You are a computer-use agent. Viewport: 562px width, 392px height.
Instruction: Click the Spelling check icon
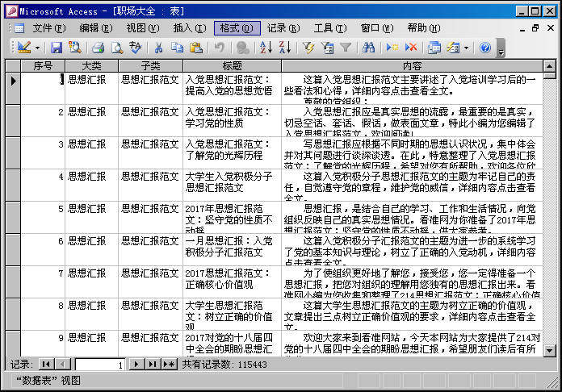[136, 48]
